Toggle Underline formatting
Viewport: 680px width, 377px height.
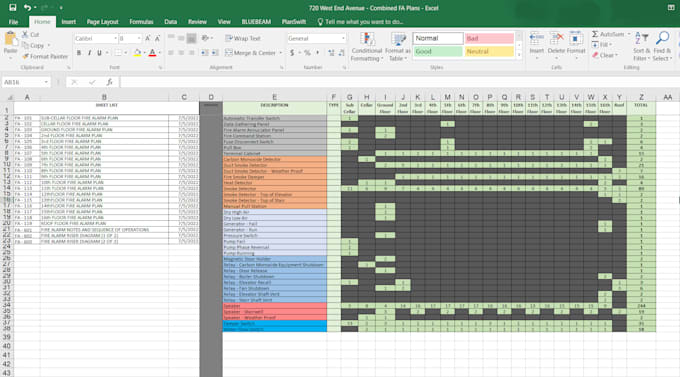pos(99,53)
